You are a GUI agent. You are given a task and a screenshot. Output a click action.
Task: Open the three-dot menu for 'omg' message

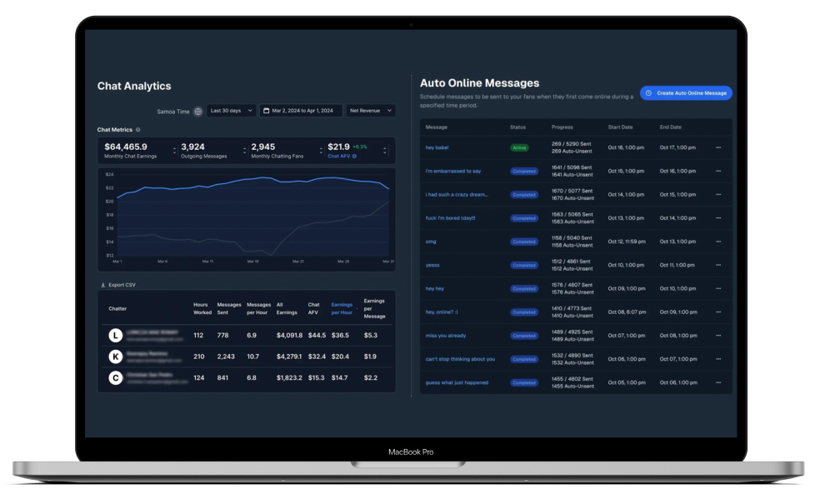coord(718,242)
